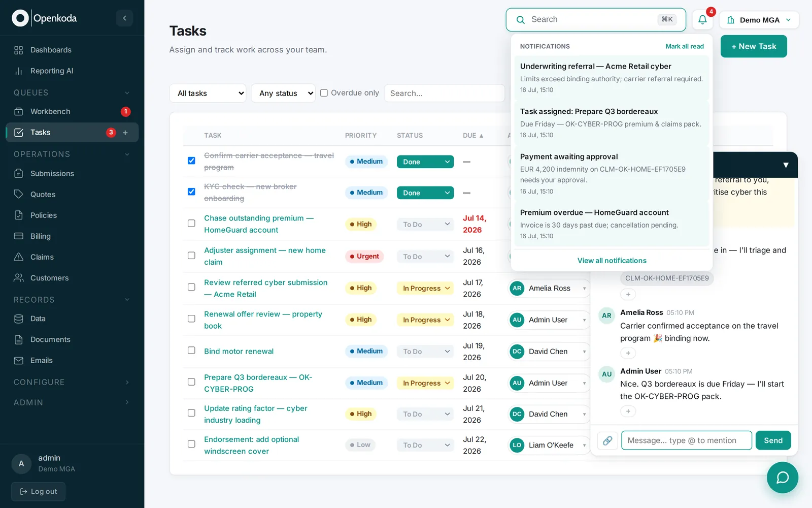The height and width of the screenshot is (508, 812).
Task: Click the Openkoda logo
Action: [45, 18]
